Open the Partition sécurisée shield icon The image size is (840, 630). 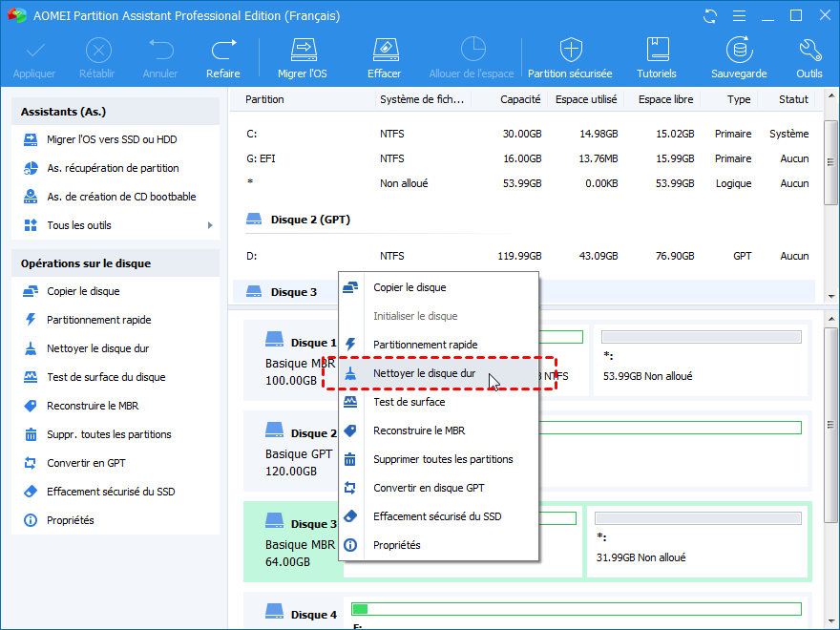pyautogui.click(x=571, y=51)
